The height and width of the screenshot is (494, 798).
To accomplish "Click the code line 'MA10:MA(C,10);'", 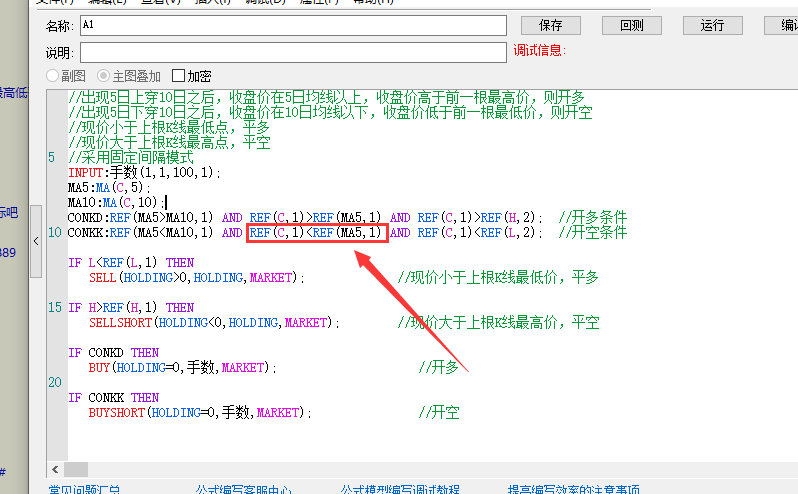I will [x=117, y=202].
